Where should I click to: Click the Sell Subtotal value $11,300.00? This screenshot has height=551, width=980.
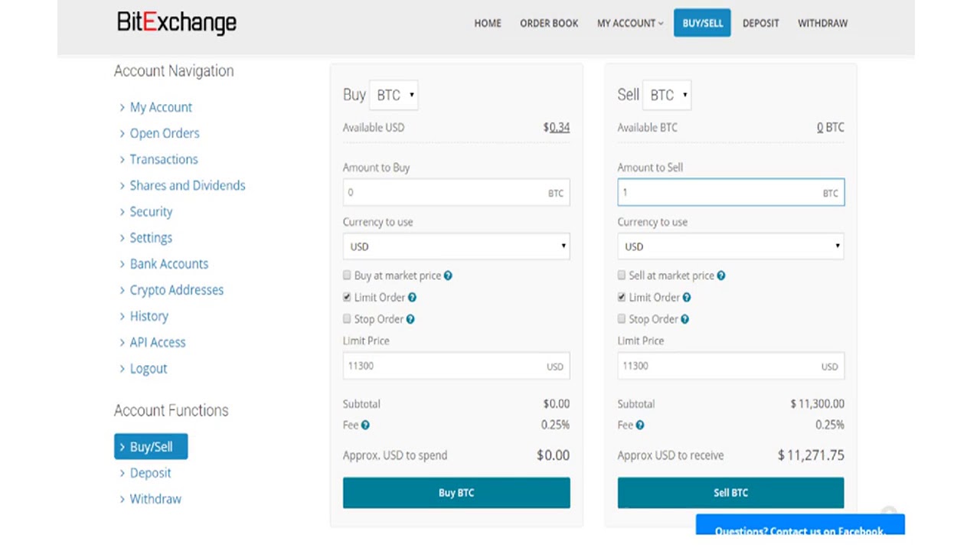click(818, 404)
